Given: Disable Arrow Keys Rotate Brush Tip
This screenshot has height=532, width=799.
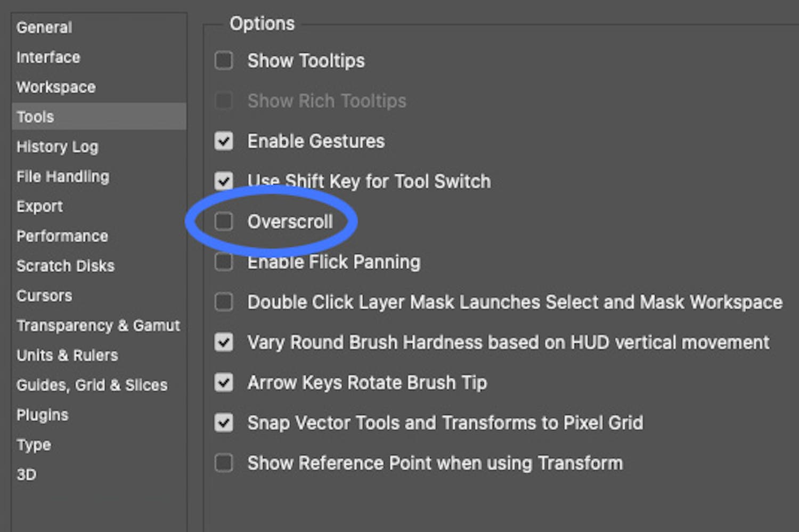Looking at the screenshot, I should point(223,382).
